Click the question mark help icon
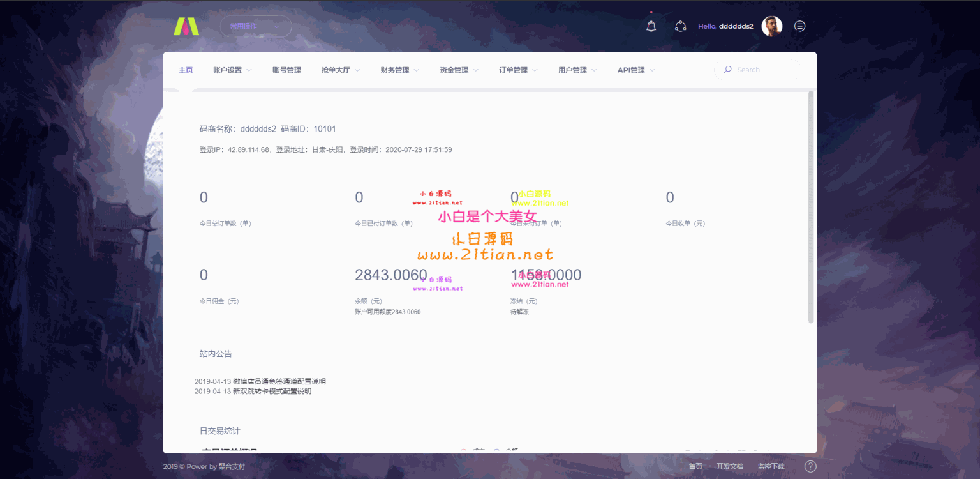This screenshot has width=980, height=479. pos(810,466)
